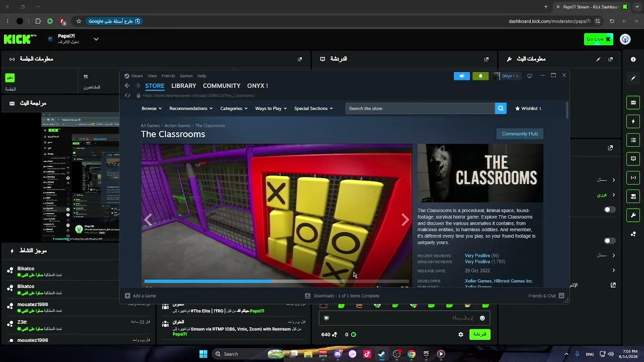Reload the Steam store page
The width and height of the screenshot is (644, 362).
pyautogui.click(x=127, y=96)
